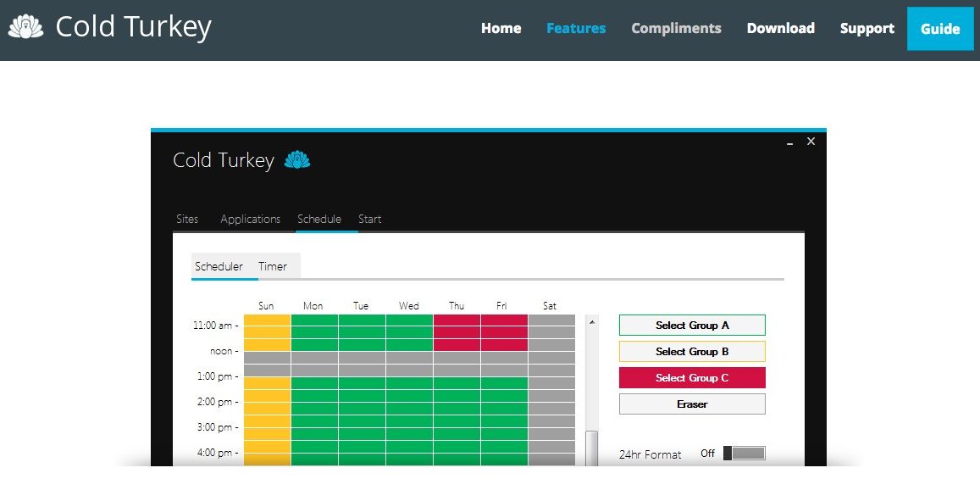Click Select Group B button
Screen dimensions: 980x490
pyautogui.click(x=692, y=352)
